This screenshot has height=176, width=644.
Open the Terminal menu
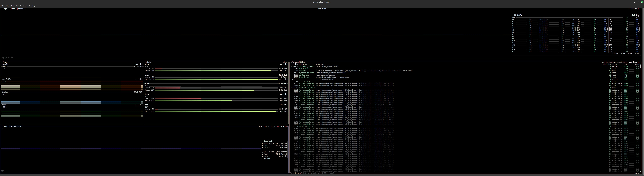point(27,6)
